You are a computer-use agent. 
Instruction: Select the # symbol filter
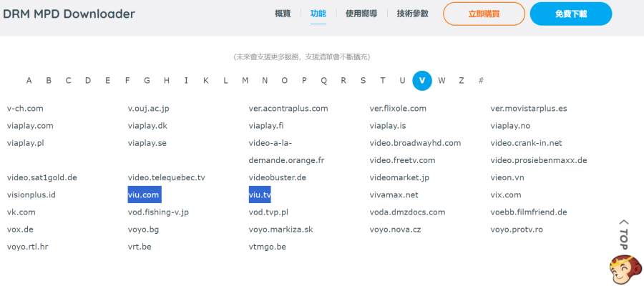481,80
